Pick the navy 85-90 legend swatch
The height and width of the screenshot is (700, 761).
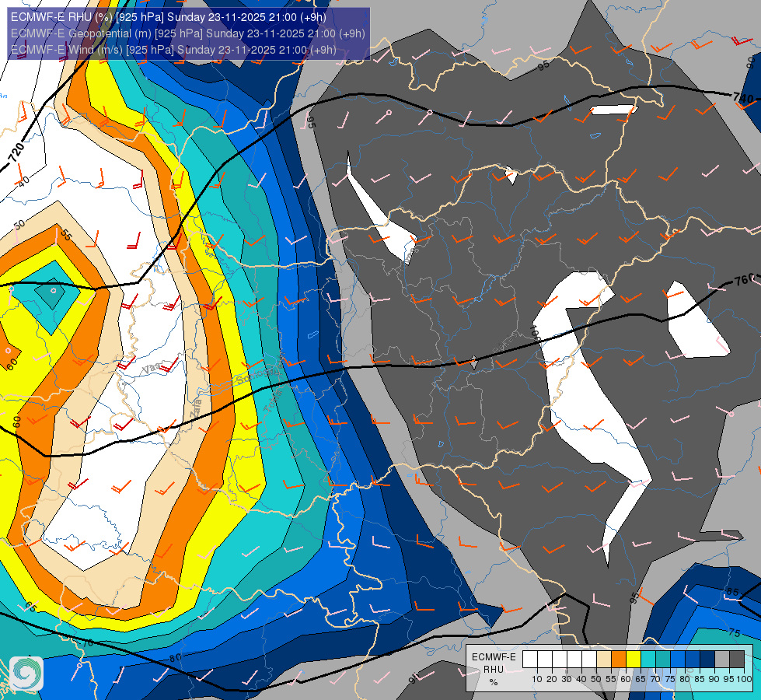pyautogui.click(x=707, y=660)
